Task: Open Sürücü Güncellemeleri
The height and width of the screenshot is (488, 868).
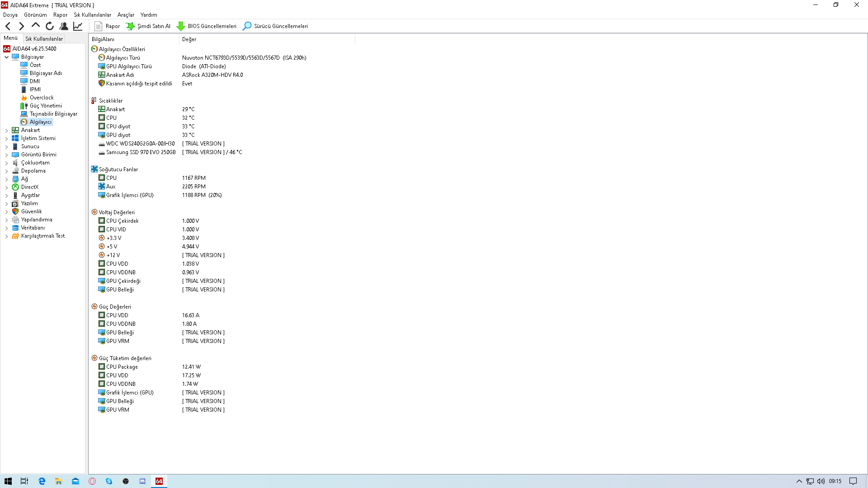Action: [275, 26]
